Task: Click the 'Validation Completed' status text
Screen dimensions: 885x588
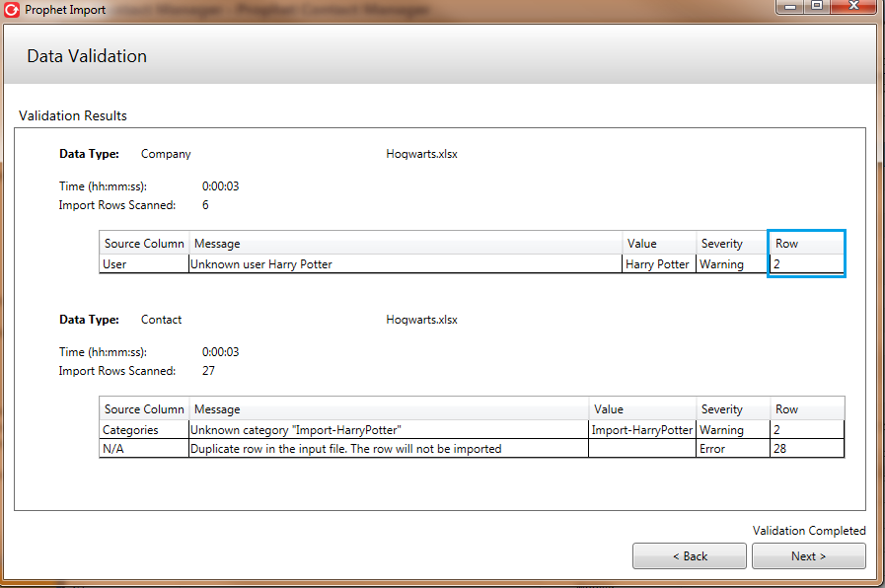Action: pos(809,531)
